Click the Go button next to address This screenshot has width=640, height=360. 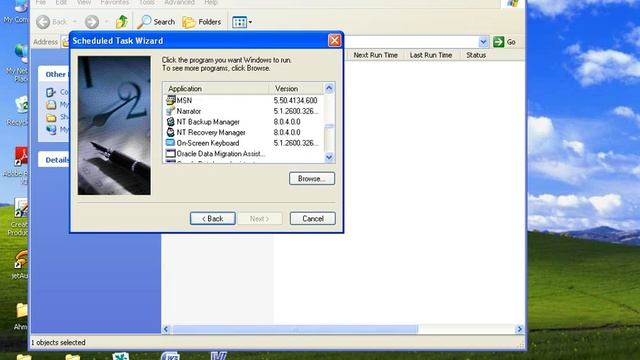[504, 42]
